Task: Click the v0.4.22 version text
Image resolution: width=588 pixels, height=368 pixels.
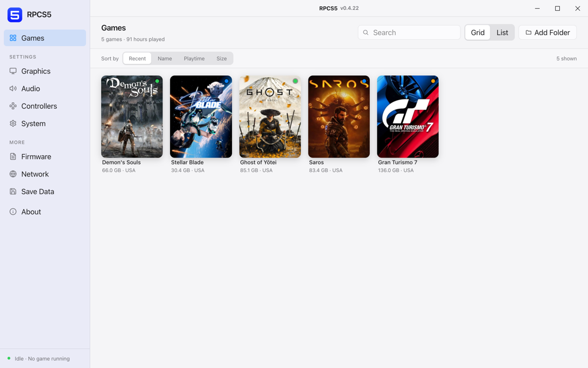Action: coord(350,8)
